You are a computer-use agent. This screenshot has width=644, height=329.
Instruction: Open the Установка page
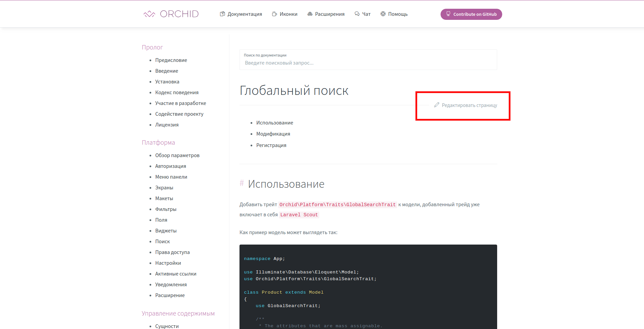[167, 81]
